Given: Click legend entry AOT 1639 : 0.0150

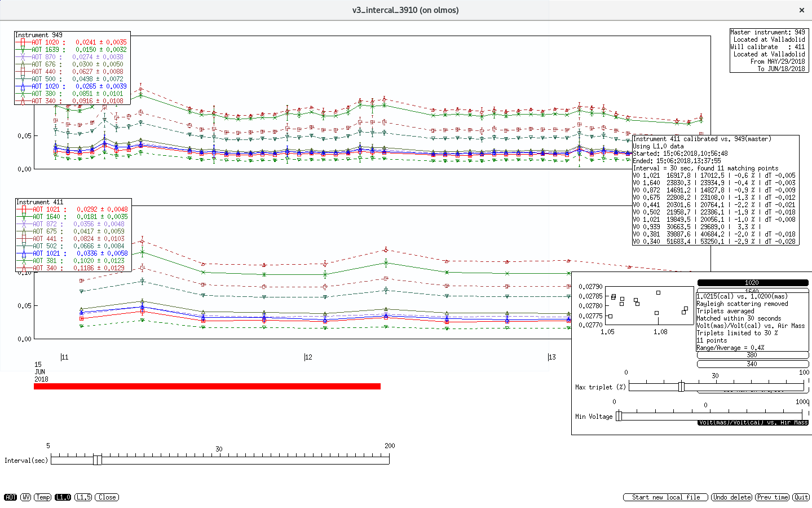Looking at the screenshot, I should point(72,50).
